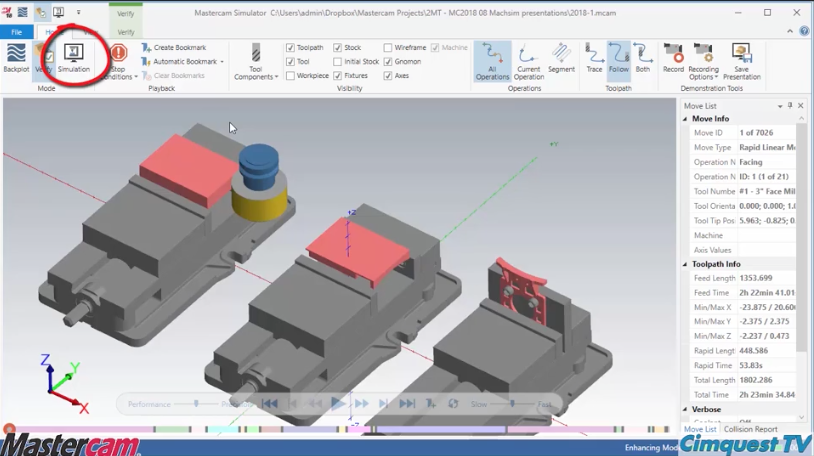Enable Workpiece visibility checkbox
Screen dimensions: 814x456
[290, 76]
